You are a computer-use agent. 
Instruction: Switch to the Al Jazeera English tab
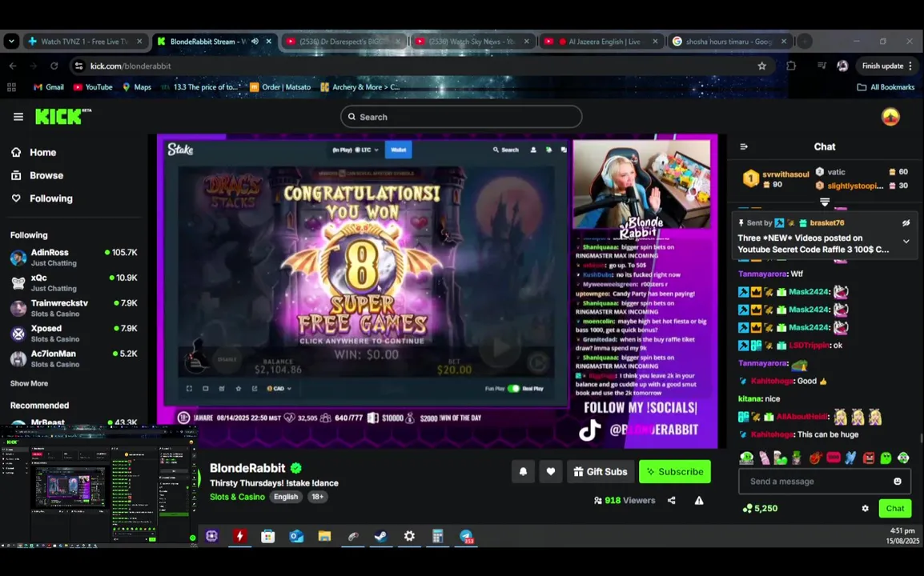point(601,42)
